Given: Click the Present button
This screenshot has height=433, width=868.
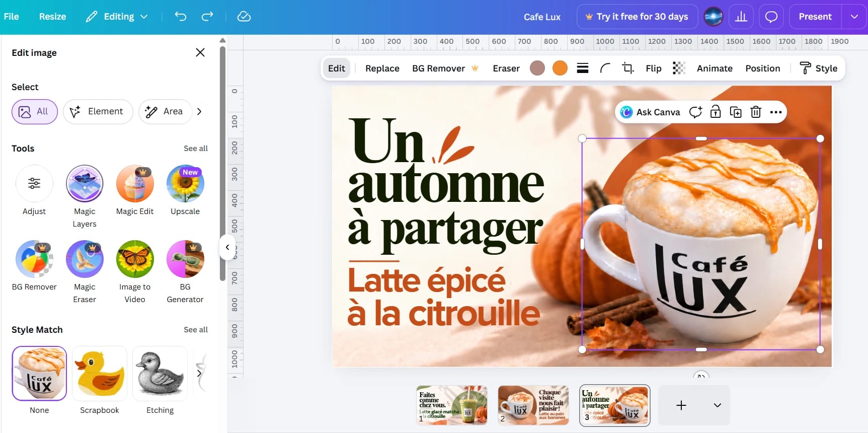Looking at the screenshot, I should pos(815,17).
